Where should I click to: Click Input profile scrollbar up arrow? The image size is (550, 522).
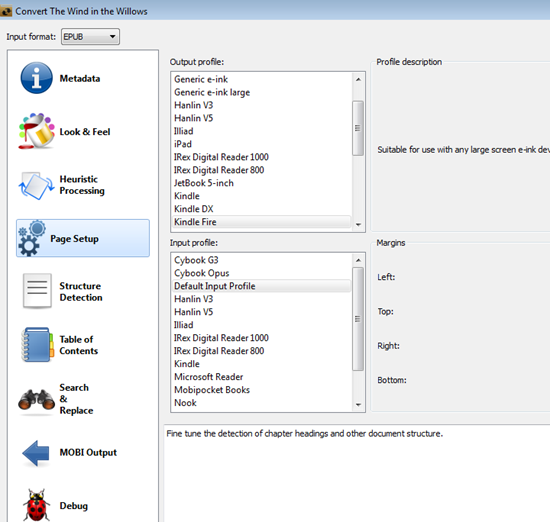click(x=358, y=260)
